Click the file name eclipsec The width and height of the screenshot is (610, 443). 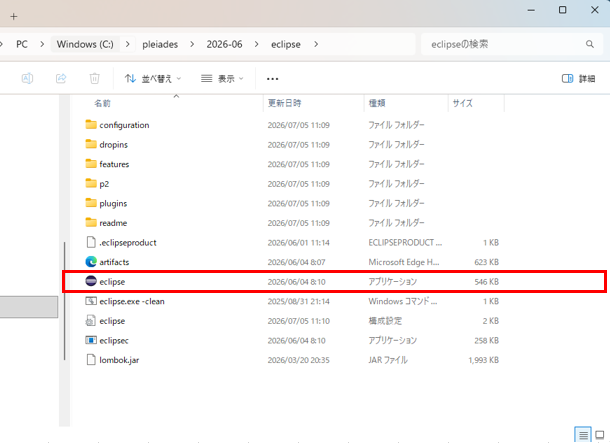click(114, 341)
